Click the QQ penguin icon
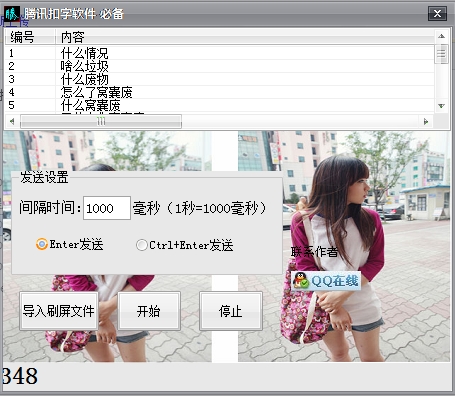 (x=301, y=281)
